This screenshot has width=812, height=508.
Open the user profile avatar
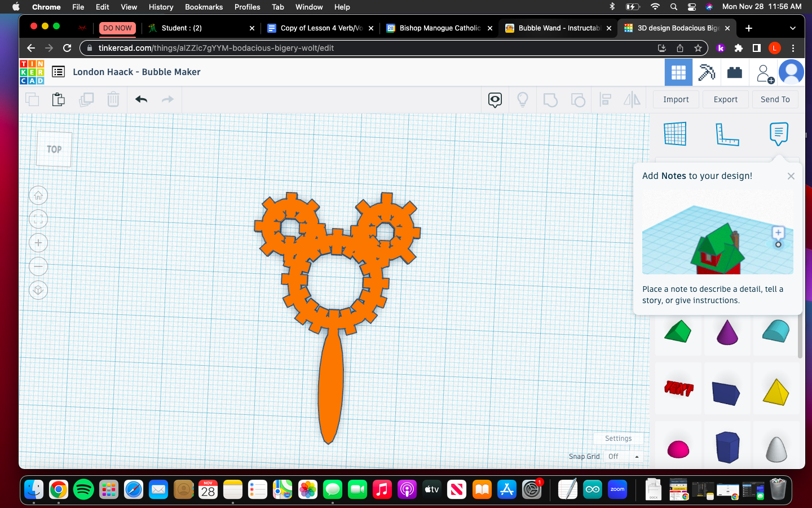[791, 72]
